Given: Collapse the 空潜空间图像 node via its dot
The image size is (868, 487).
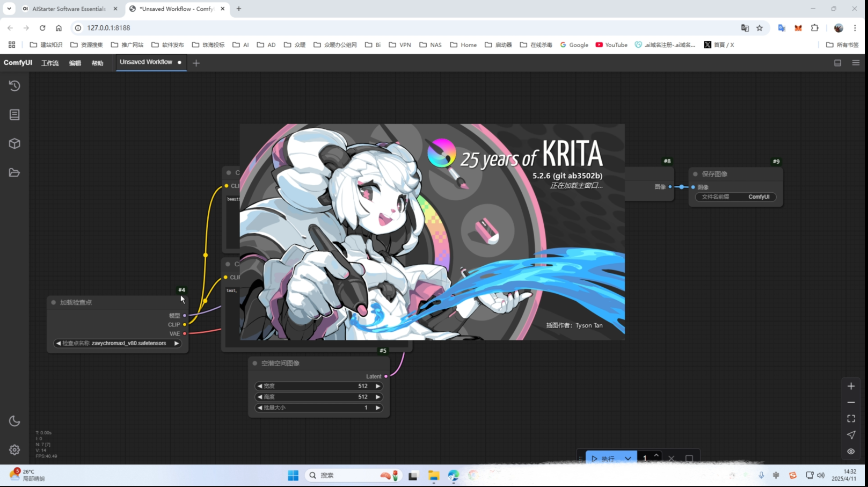Looking at the screenshot, I should coord(255,364).
